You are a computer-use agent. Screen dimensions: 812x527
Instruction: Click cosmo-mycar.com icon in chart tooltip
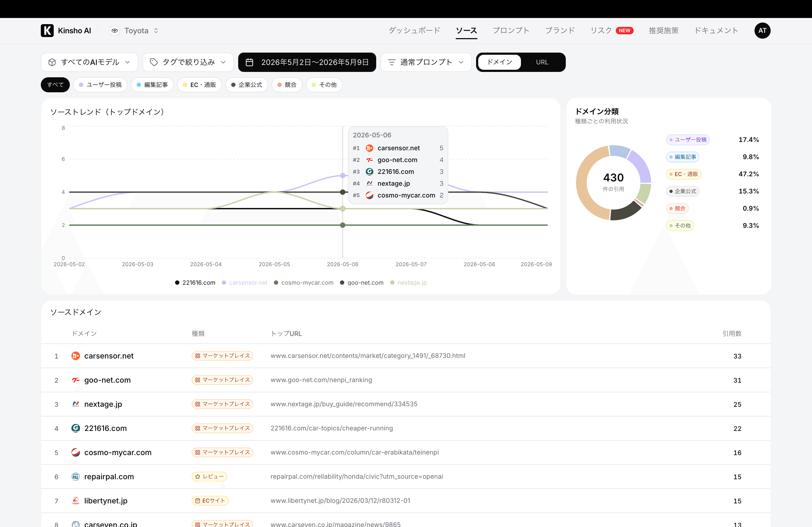369,195
